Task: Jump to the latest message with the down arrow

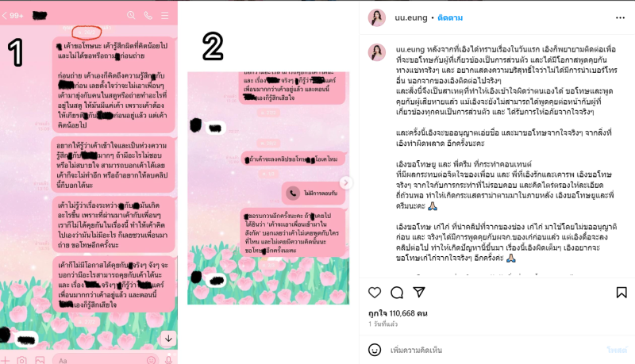Action: [168, 338]
